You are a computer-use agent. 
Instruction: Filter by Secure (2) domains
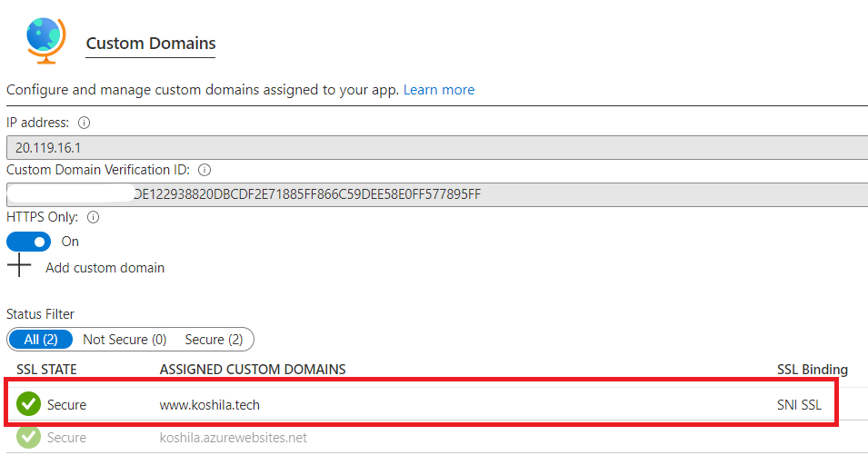point(214,340)
